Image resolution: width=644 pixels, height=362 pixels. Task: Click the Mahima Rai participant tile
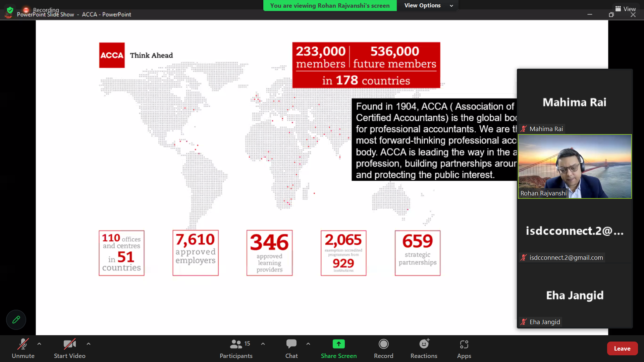coord(575,102)
